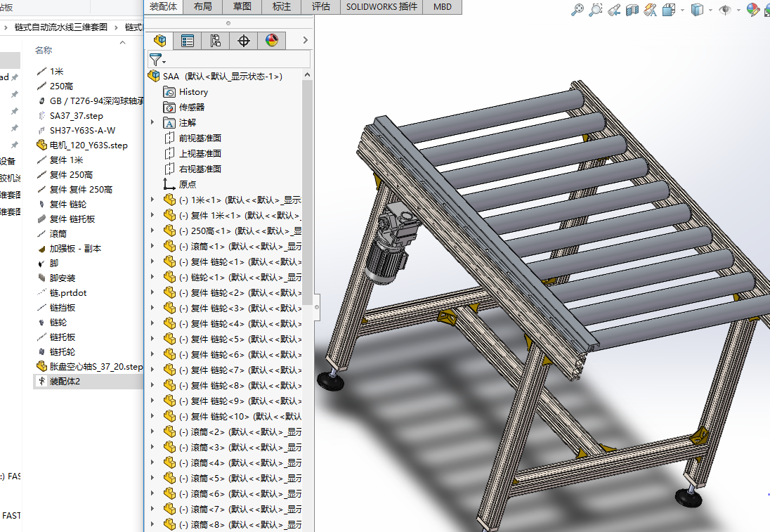Screen dimensions: 770x532
Task: Open the DisplayManager color ball tab
Action: pyautogui.click(x=272, y=41)
